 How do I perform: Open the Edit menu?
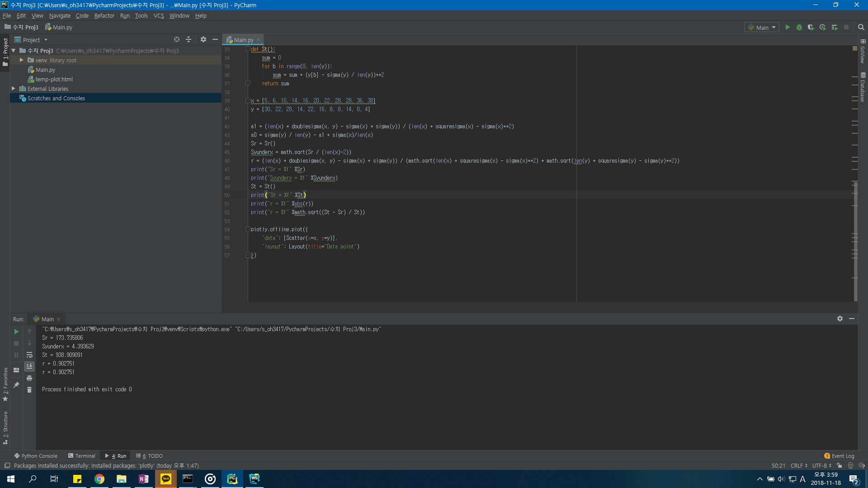[21, 16]
